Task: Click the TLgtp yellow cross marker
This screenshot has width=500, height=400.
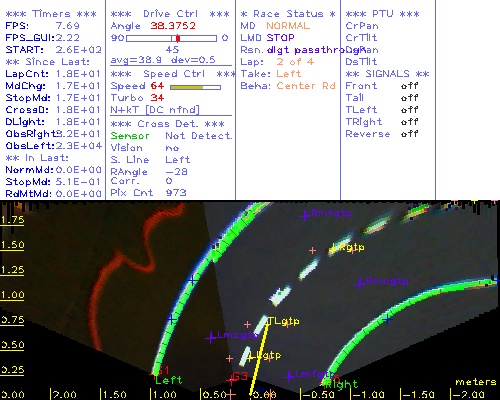Action: click(268, 321)
